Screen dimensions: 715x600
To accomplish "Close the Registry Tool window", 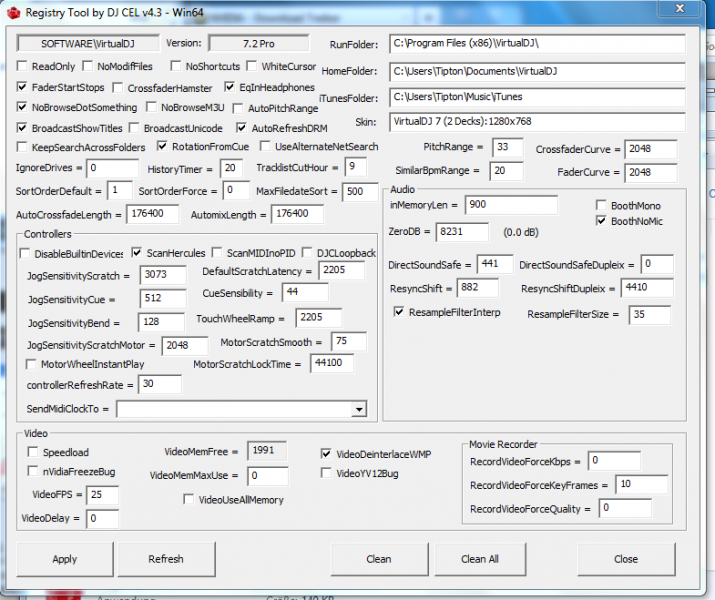I will pos(679,9).
